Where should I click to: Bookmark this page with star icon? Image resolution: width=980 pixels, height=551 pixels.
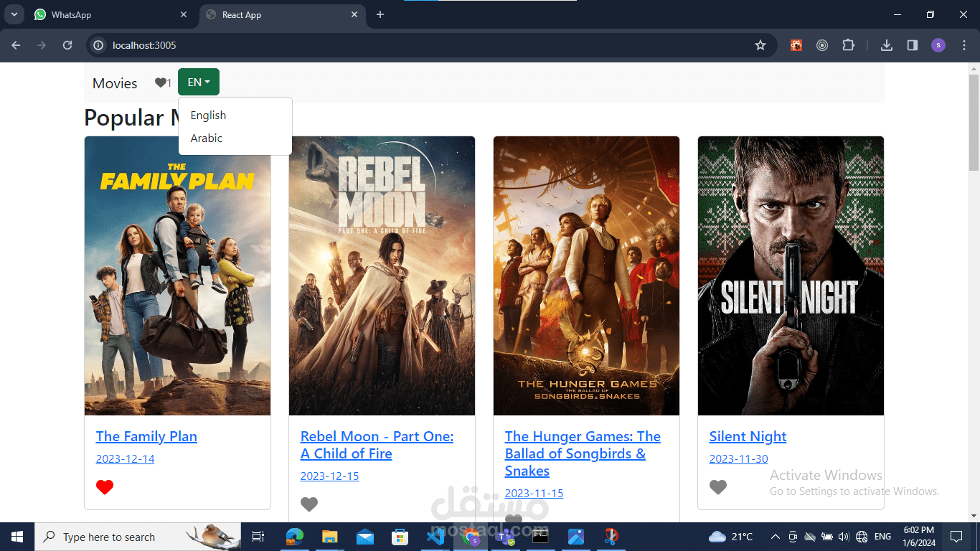click(x=760, y=45)
